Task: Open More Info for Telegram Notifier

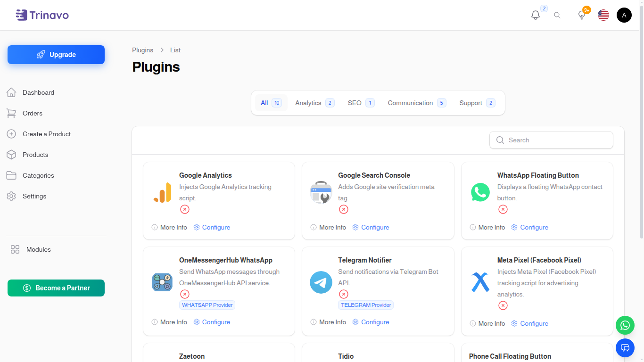Action: pos(328,322)
